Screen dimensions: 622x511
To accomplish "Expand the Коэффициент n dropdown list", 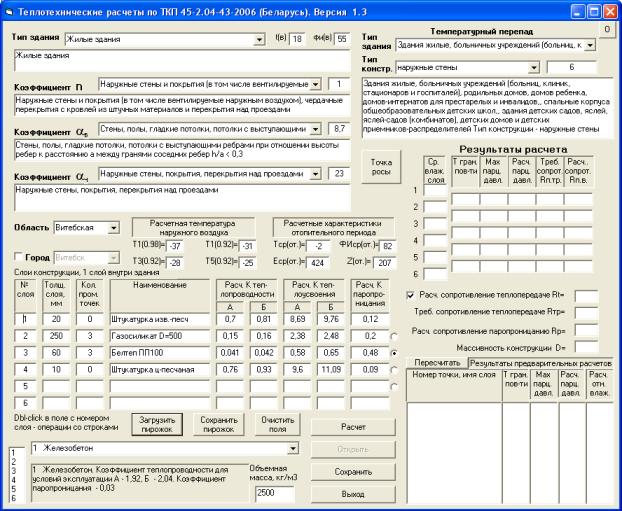I will (x=315, y=85).
